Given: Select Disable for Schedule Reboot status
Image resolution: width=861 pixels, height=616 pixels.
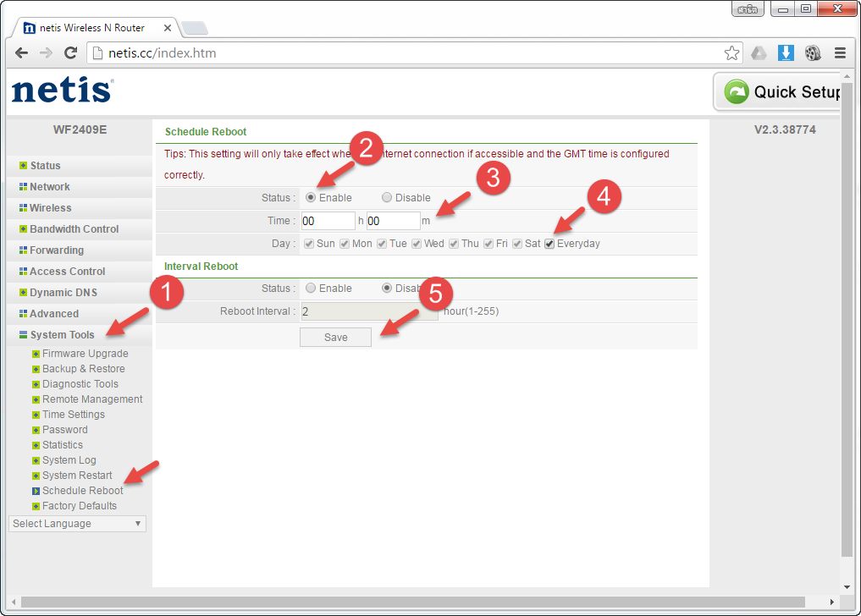Looking at the screenshot, I should tap(387, 197).
